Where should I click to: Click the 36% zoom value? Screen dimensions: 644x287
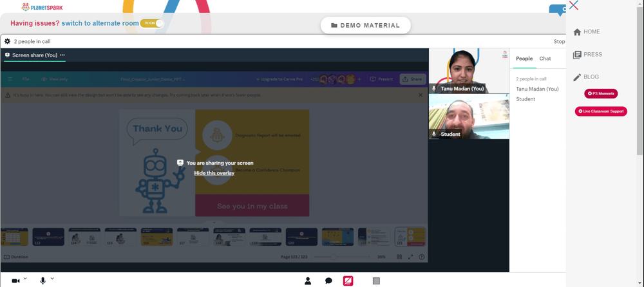tap(381, 257)
